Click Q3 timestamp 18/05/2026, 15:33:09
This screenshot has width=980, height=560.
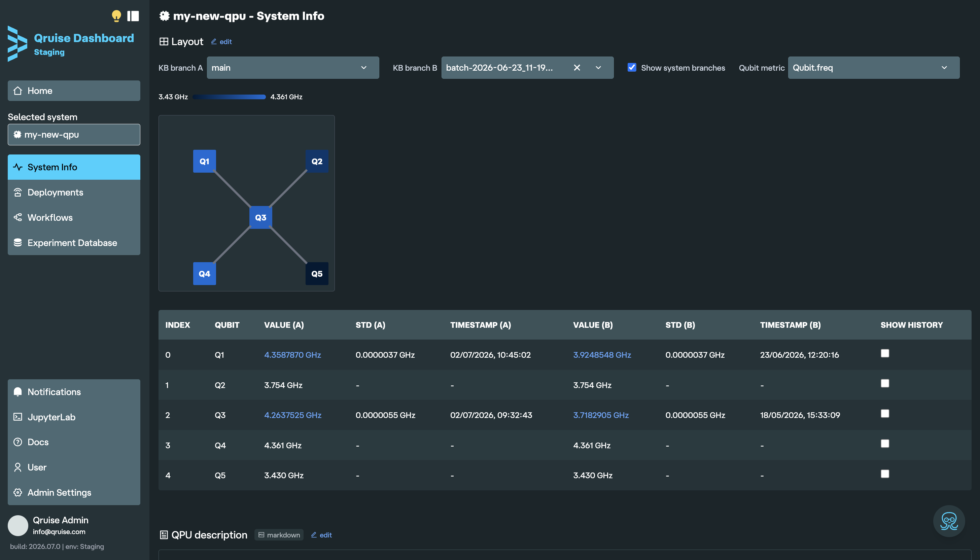pos(800,415)
